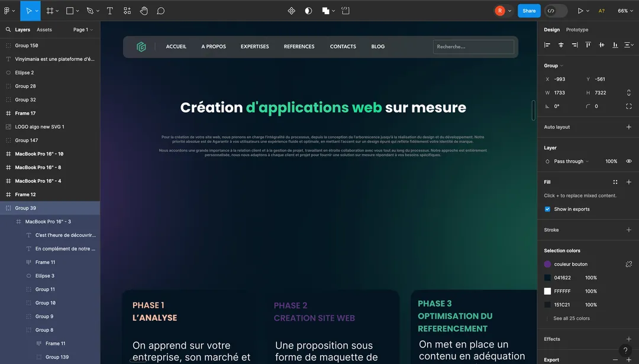
Task: Toggle layer visibility eye icon
Action: [628, 161]
